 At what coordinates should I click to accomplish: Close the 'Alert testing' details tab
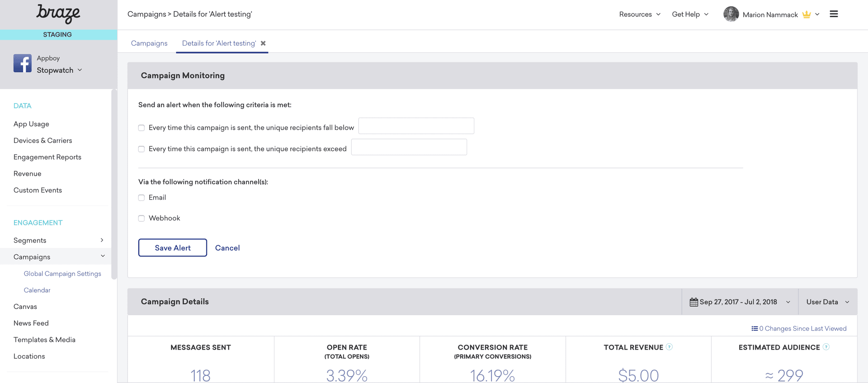tap(263, 43)
